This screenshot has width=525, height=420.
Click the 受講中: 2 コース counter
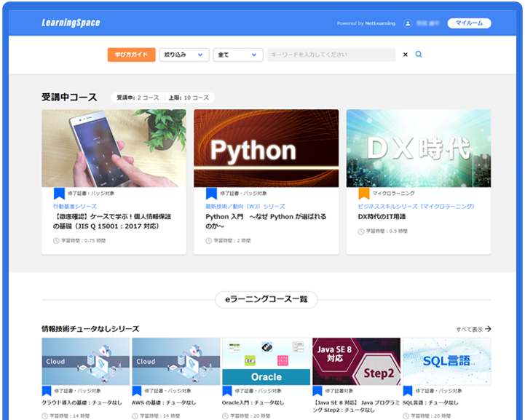pos(138,98)
